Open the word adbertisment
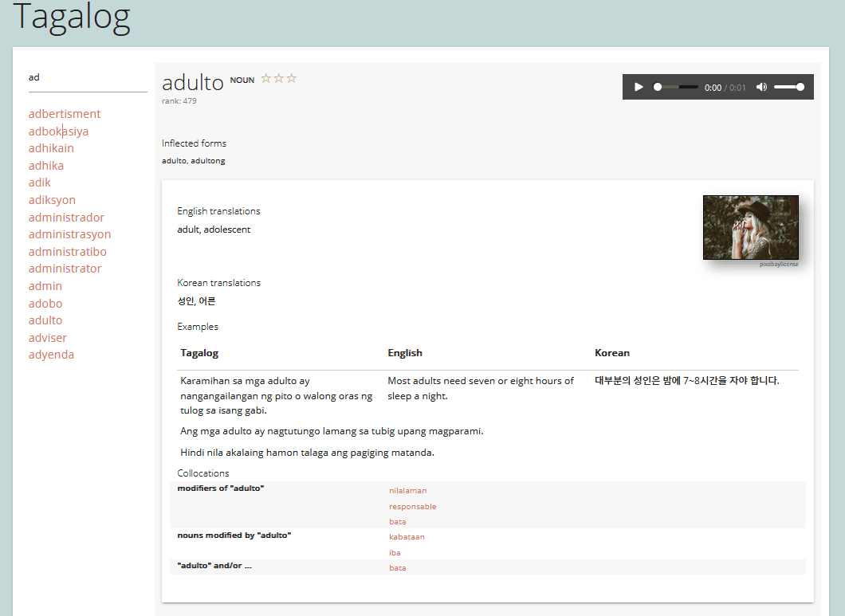845x616 pixels. (65, 114)
